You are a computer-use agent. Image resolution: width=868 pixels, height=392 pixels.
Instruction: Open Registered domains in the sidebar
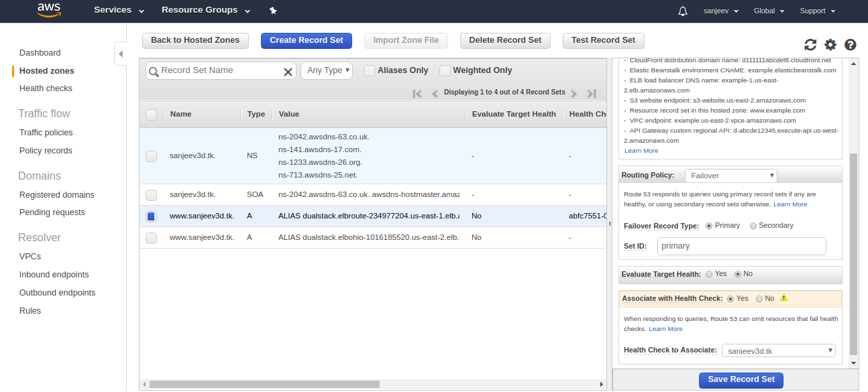pyautogui.click(x=57, y=195)
